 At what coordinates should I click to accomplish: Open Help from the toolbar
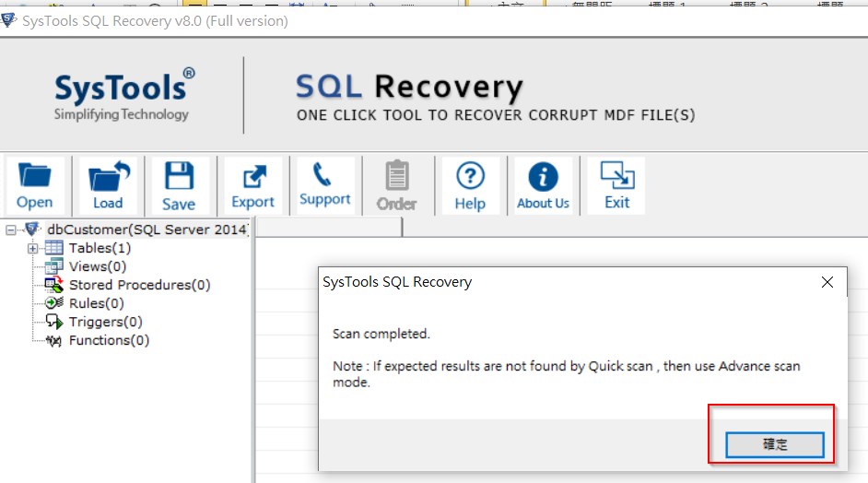point(471,185)
